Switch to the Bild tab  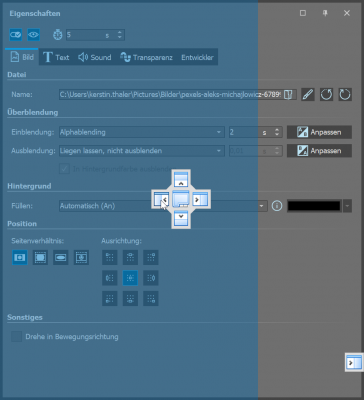(x=23, y=57)
